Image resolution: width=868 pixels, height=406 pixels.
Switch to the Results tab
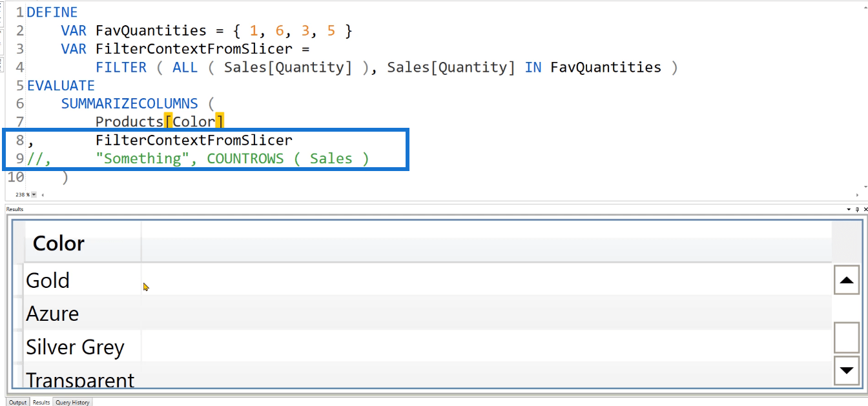click(41, 402)
